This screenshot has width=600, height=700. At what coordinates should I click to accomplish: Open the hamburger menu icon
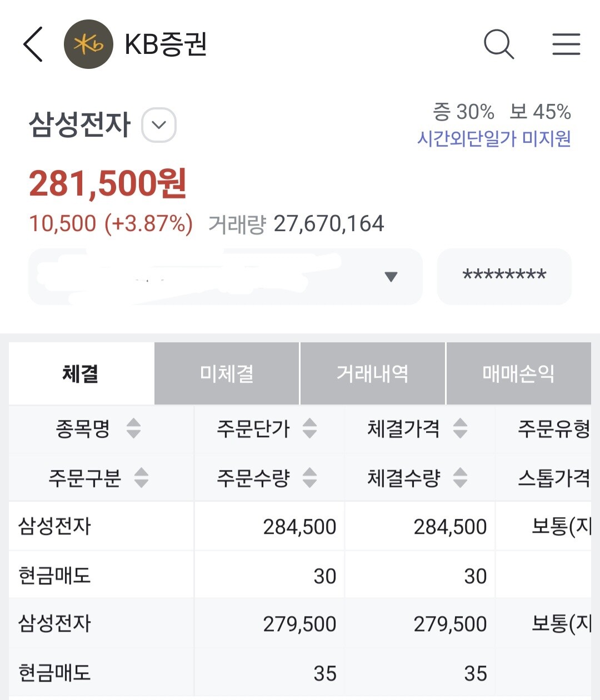point(566,44)
